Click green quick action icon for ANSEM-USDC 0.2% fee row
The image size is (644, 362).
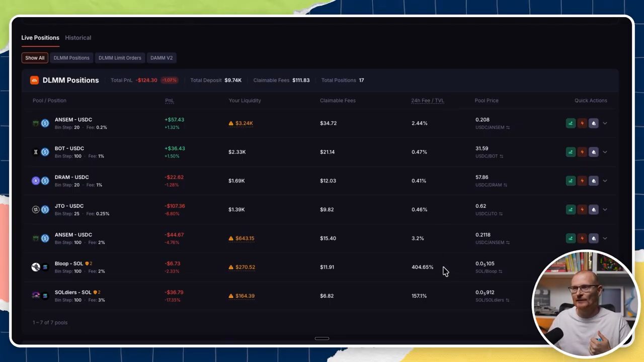tap(571, 123)
